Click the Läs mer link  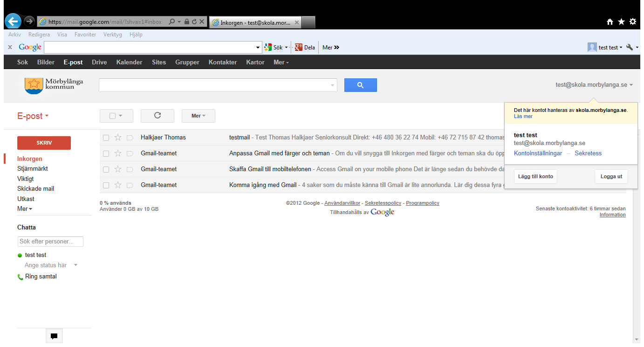pyautogui.click(x=523, y=116)
